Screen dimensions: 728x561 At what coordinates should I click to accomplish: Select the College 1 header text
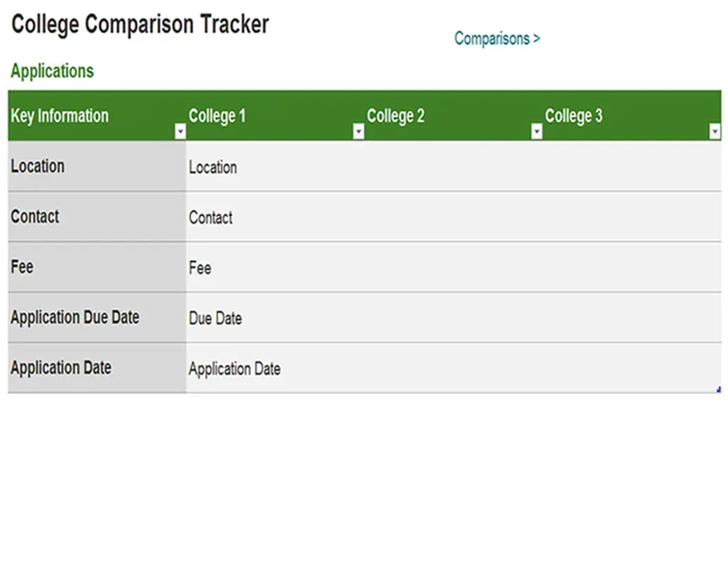(217, 116)
